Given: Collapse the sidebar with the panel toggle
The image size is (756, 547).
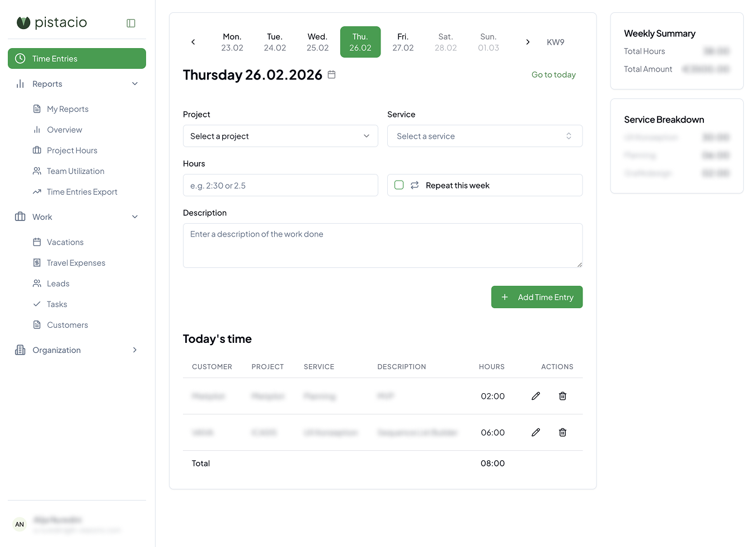Looking at the screenshot, I should [130, 22].
